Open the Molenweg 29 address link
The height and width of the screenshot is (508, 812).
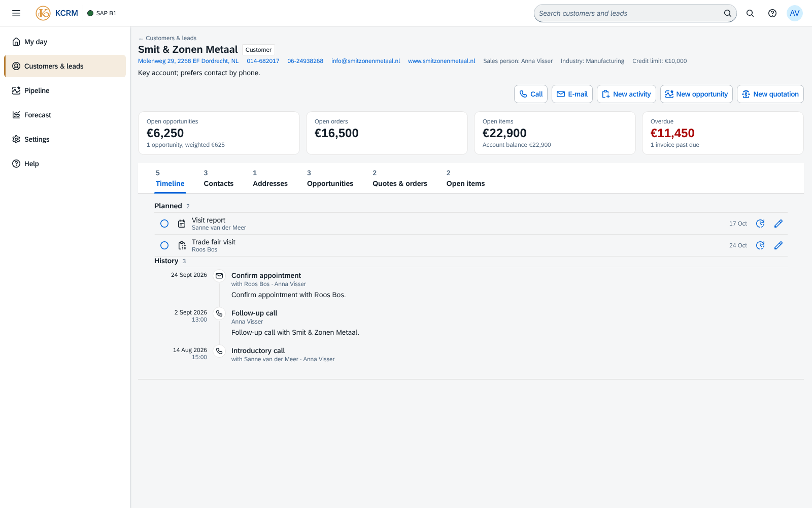[x=188, y=61]
